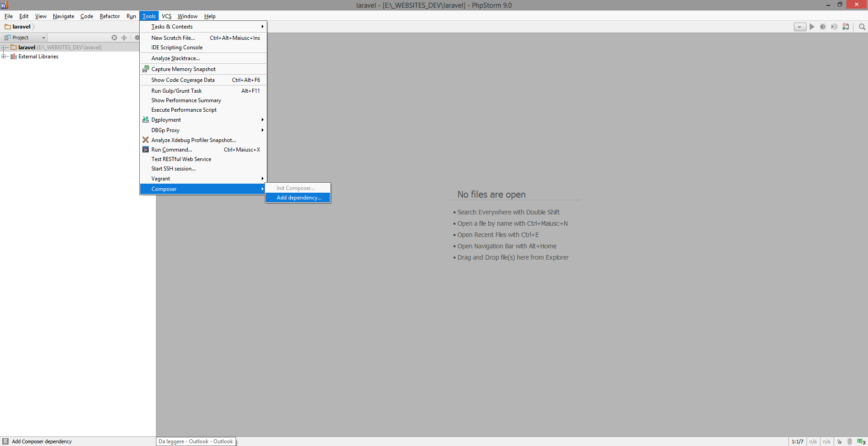Collapse all in Project panel
Image resolution: width=868 pixels, height=446 pixels.
[x=124, y=38]
